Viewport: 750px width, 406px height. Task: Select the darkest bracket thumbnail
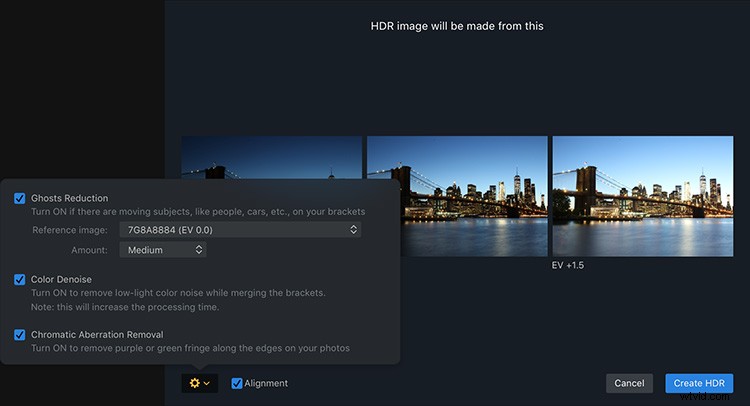[272, 157]
